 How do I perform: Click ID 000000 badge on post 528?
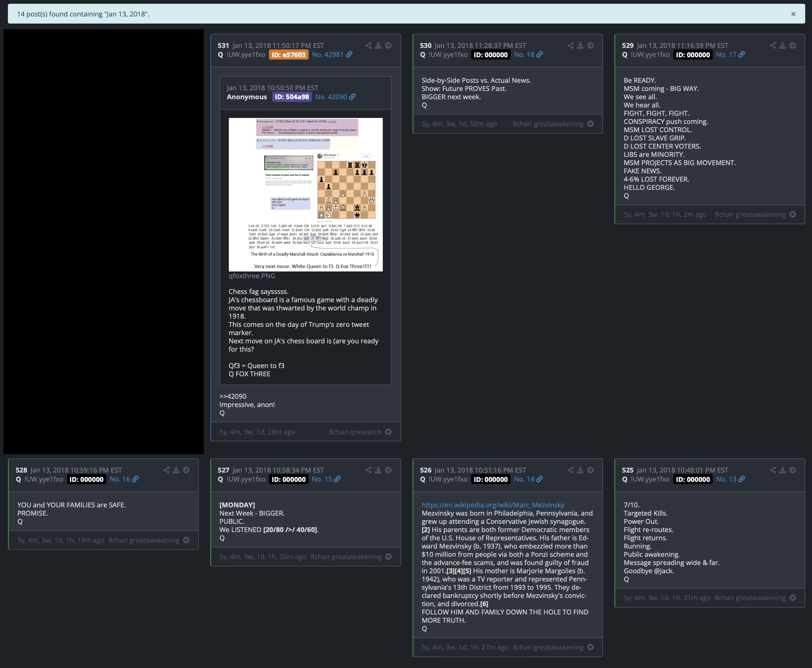click(x=86, y=479)
